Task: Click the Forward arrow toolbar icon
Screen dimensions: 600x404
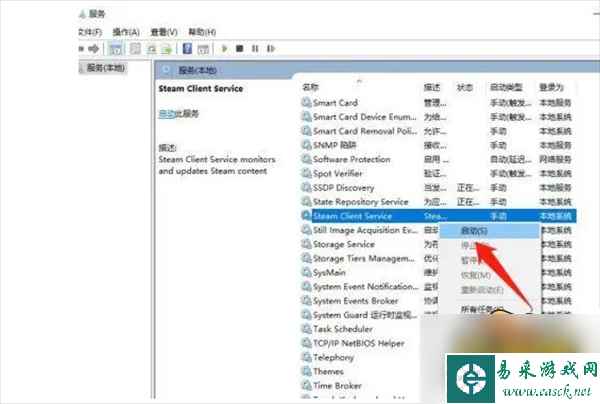Action: [94, 49]
